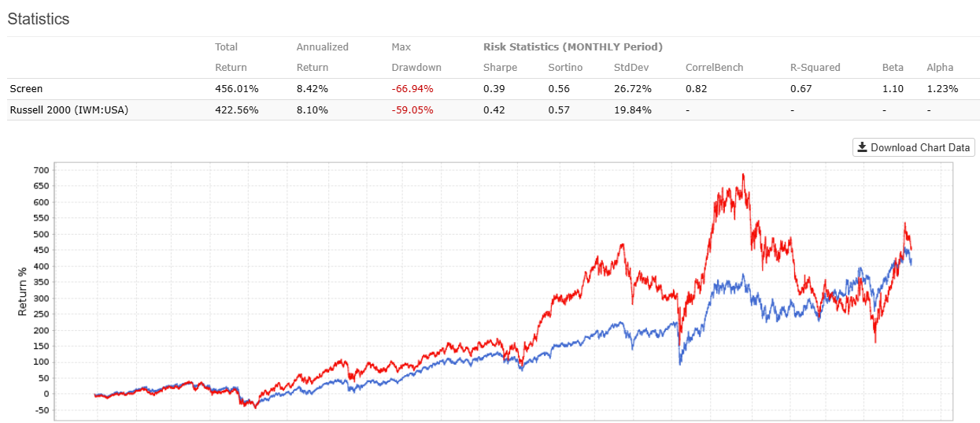Click the Sortino column header

(x=565, y=68)
